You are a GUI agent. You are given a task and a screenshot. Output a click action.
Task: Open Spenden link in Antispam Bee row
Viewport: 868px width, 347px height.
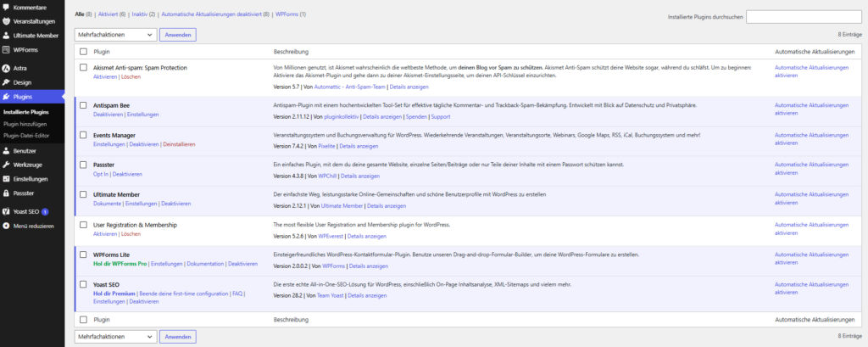click(x=415, y=117)
